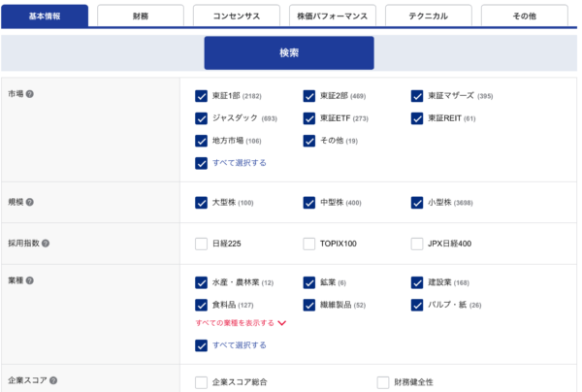
Task: Go to the その他 tab
Action: coord(524,16)
